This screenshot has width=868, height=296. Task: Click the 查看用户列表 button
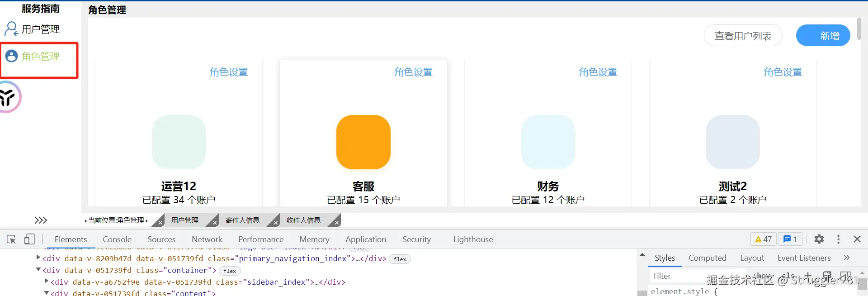point(743,36)
